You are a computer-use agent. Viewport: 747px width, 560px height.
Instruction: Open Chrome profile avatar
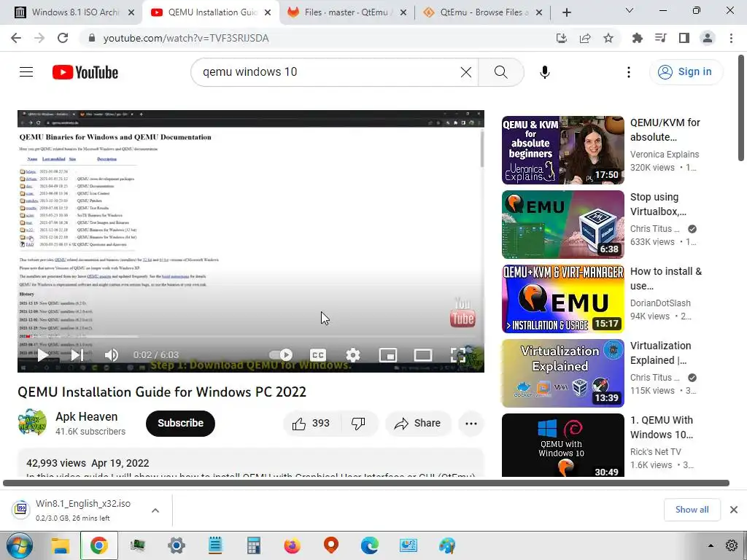pos(708,38)
